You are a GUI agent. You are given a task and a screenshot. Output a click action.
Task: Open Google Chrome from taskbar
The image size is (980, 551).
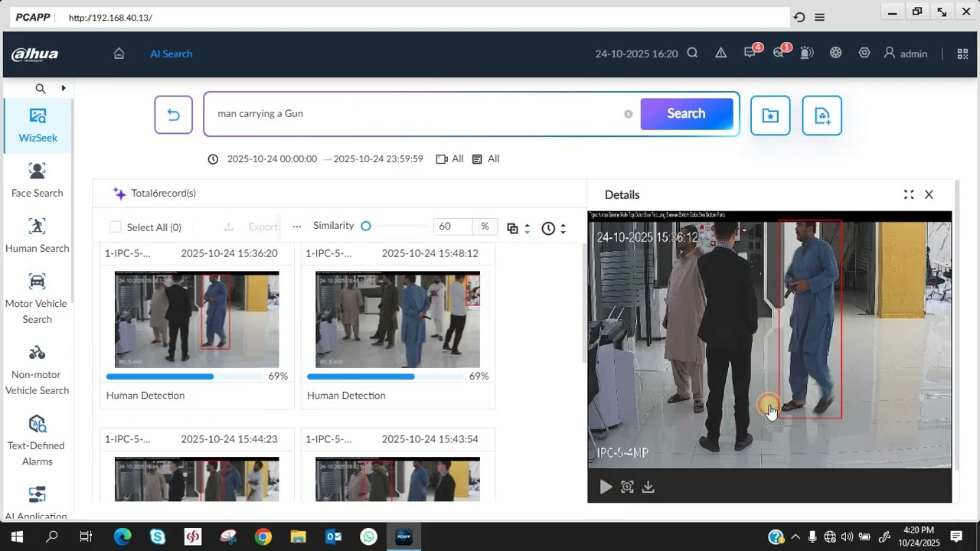(263, 536)
